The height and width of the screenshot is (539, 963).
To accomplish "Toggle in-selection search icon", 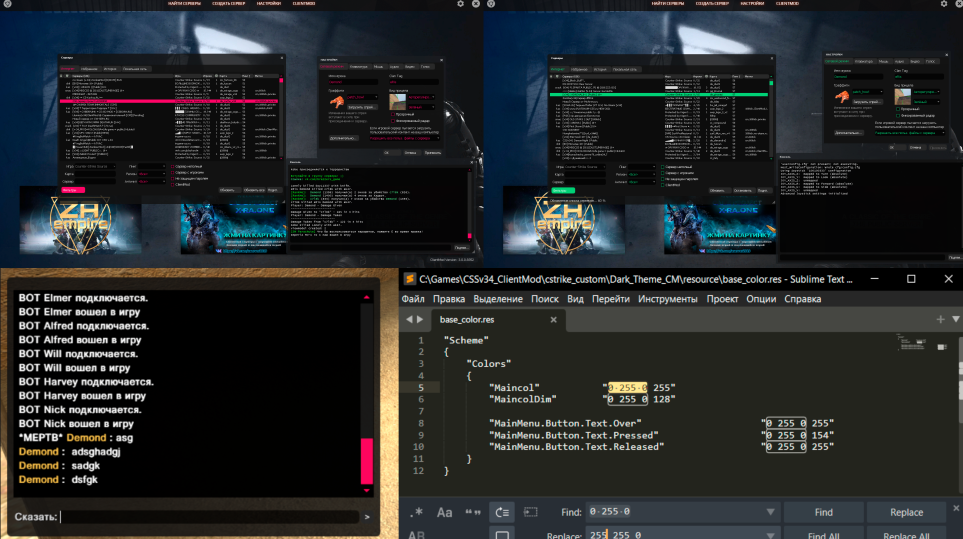I will click(531, 512).
